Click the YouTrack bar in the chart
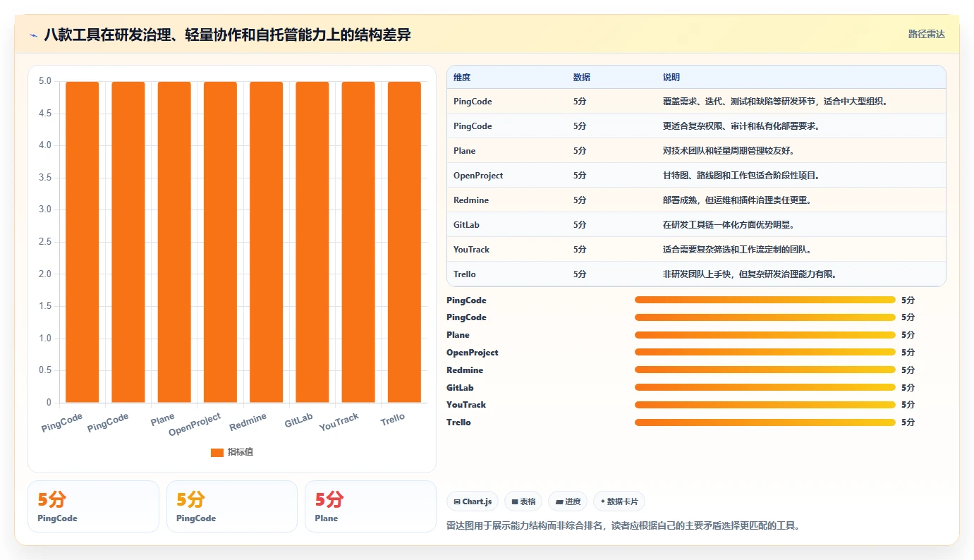The width and height of the screenshot is (974, 560). [358, 242]
